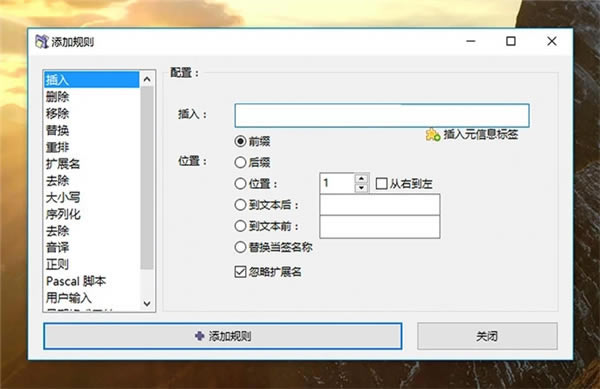600x389 pixels.
Task: Select the 扩展名 rule in the list
Action: 91,164
